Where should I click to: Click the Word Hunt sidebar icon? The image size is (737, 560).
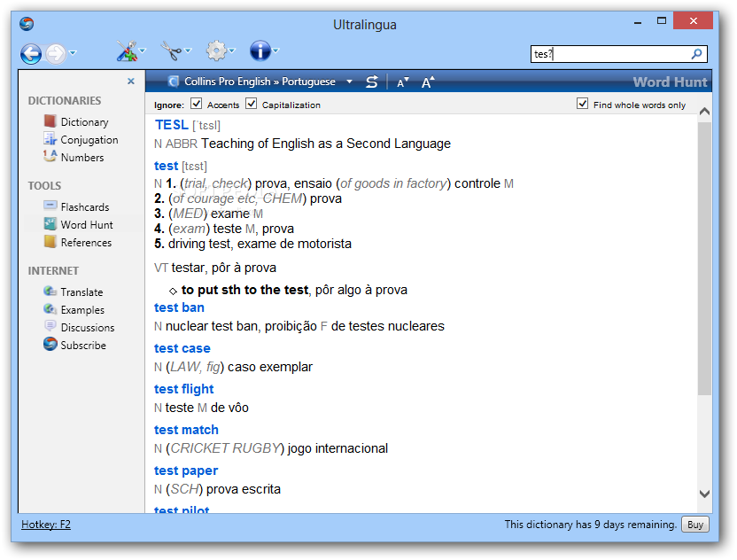pyautogui.click(x=50, y=224)
